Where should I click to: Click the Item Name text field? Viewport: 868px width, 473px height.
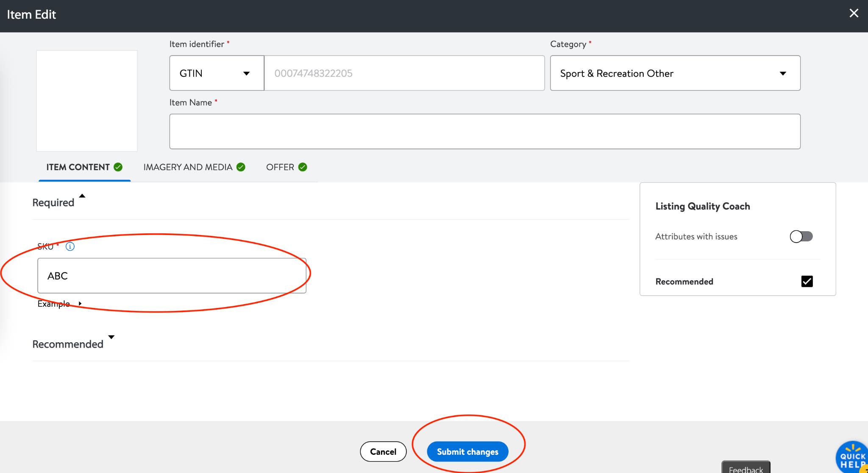click(x=485, y=132)
